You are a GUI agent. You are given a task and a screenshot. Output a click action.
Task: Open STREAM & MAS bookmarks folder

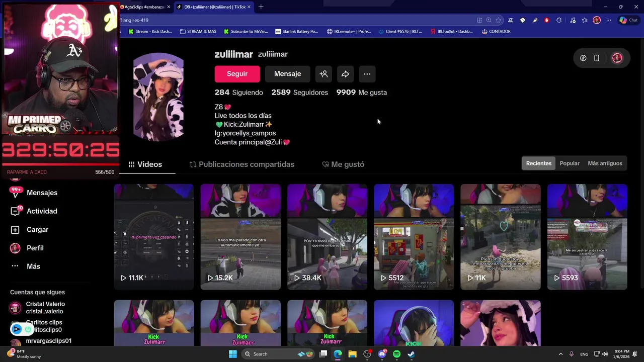(x=198, y=31)
